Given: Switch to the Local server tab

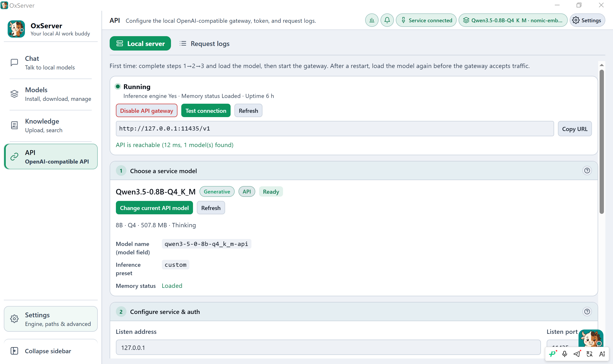Looking at the screenshot, I should tap(140, 43).
